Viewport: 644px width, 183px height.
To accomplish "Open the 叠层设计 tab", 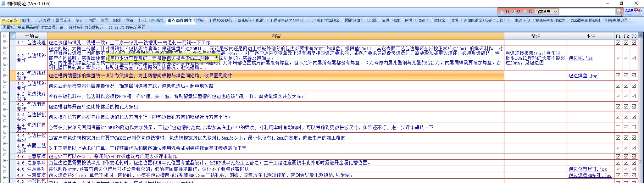I will (63, 20).
